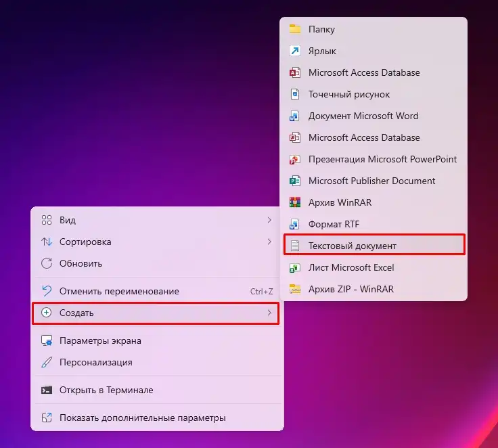Click the Создать label text
Viewport: 498px width, 448px height.
click(76, 313)
